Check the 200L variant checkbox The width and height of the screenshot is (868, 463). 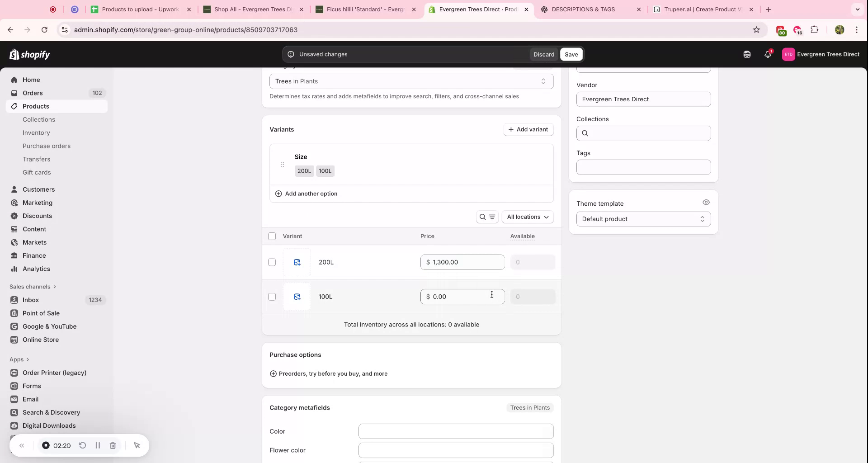272,262
